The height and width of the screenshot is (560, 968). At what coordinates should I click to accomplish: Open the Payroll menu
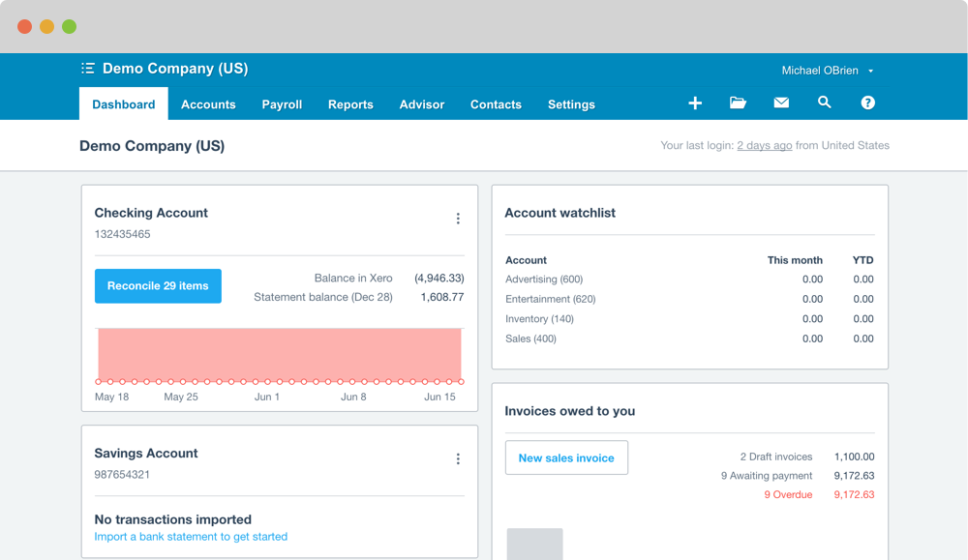[282, 104]
